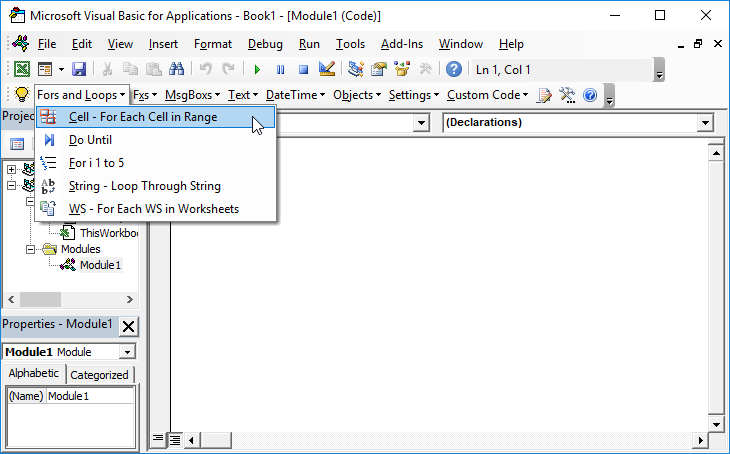Screen dimensions: 730x454
Task: Collapse the Modules folder node
Action: [30, 249]
